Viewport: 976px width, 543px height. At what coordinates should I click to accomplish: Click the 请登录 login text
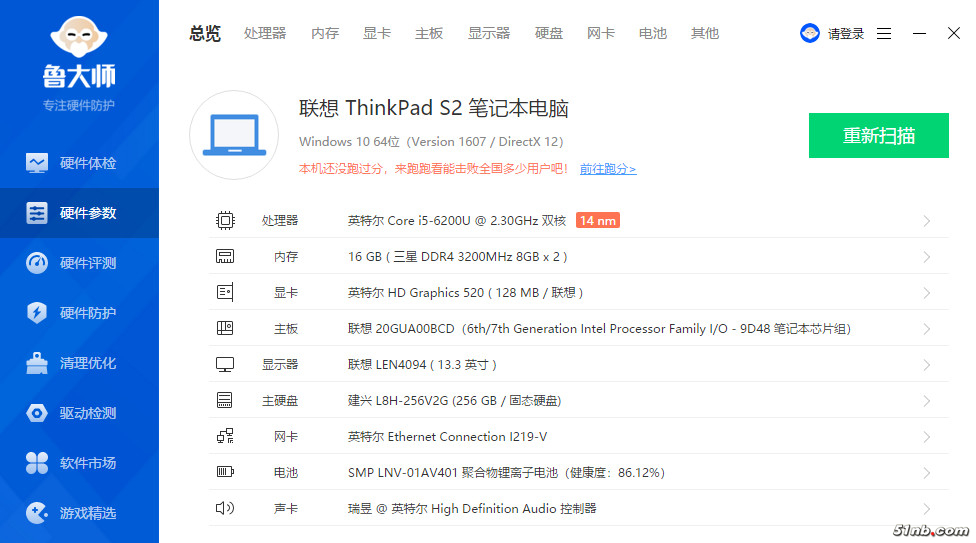click(x=845, y=33)
